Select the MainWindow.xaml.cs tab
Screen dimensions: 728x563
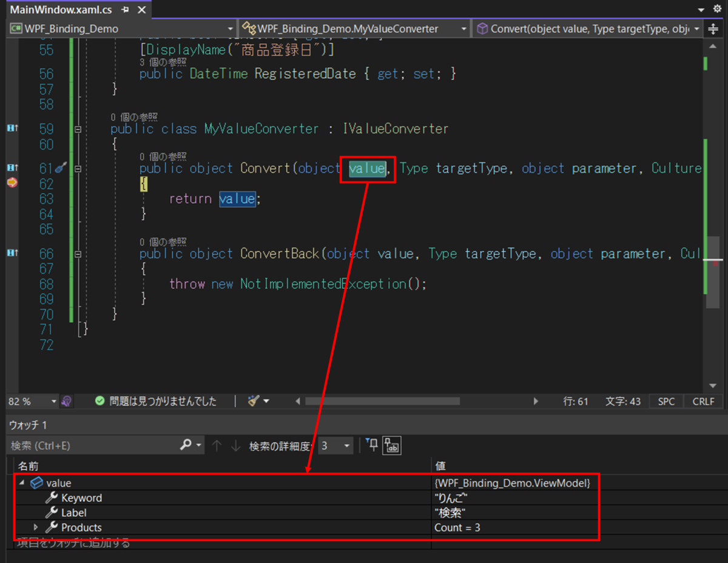click(60, 10)
